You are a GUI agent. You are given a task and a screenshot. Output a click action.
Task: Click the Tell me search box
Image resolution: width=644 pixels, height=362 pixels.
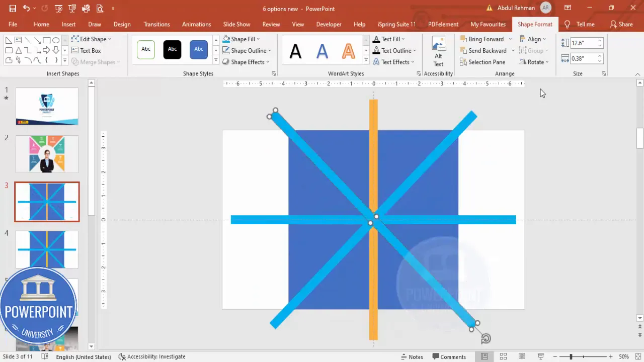pos(580,24)
